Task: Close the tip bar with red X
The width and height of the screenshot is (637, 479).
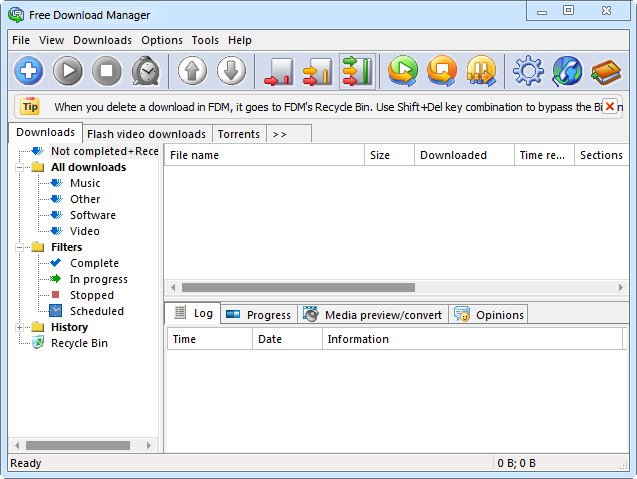Action: point(609,106)
